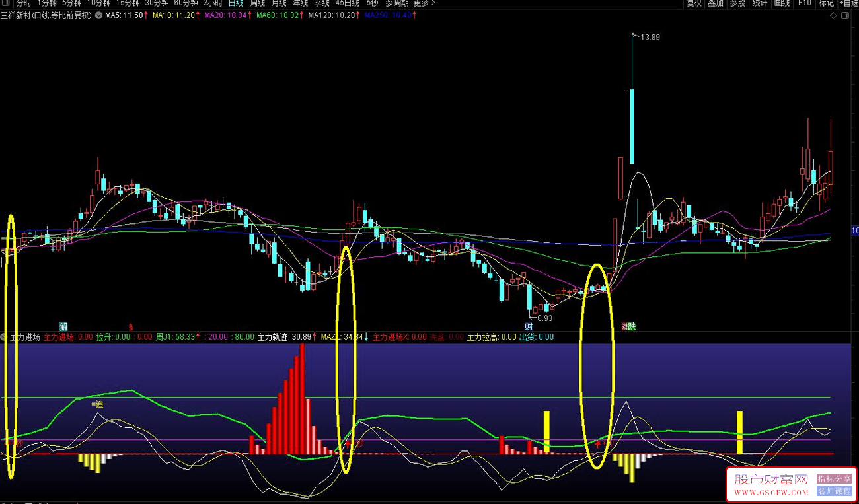Select the 10分钟 period tab

click(x=99, y=3)
